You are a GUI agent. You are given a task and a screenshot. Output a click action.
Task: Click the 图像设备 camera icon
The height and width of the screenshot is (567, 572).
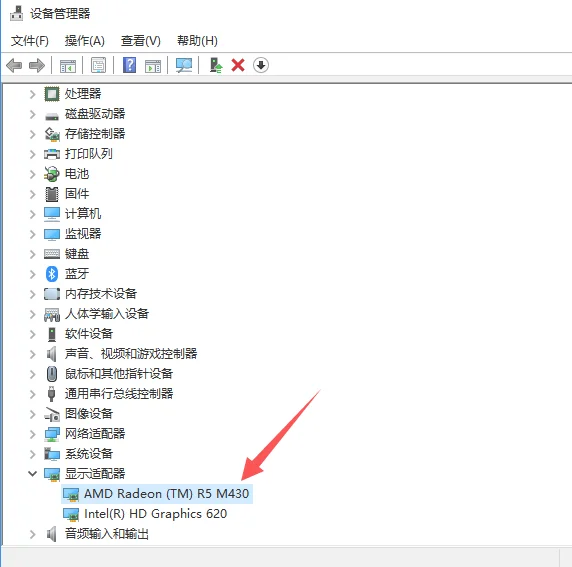pos(52,414)
